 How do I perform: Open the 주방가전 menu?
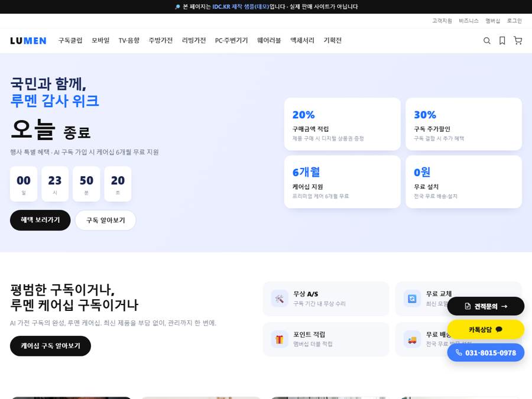pos(160,40)
